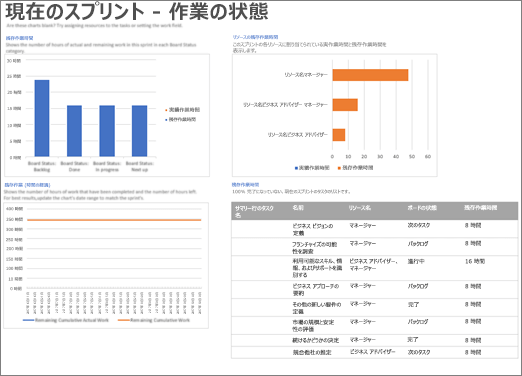This screenshot has height=376, width=522.
Task: Click the 60 axis value on the resource chart
Action: click(428, 156)
